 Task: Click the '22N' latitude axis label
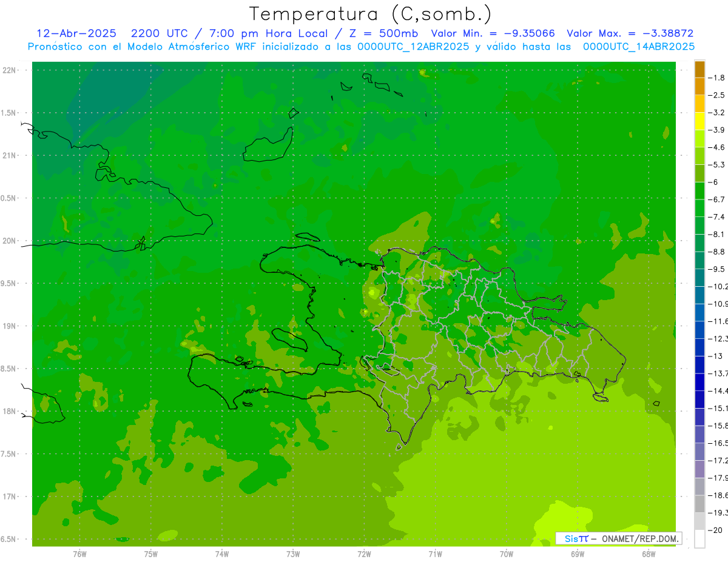(x=8, y=70)
